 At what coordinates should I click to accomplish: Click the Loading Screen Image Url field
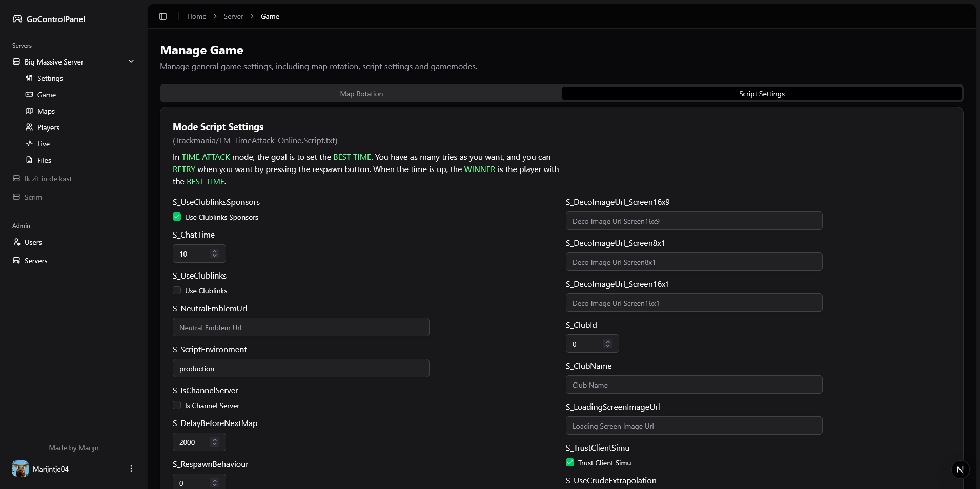click(x=694, y=426)
